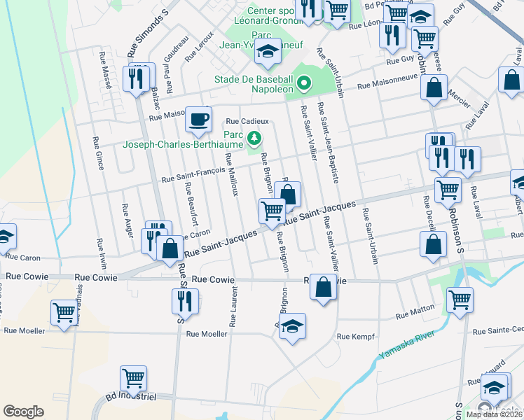Open the school marker below Parc Jean-Yves Phaneuf

268,52
